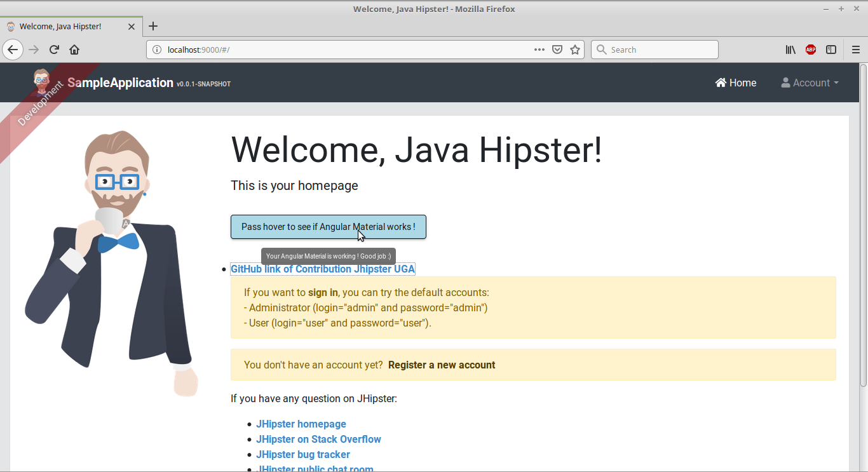Reload the current page
The width and height of the screenshot is (868, 472).
(x=55, y=50)
